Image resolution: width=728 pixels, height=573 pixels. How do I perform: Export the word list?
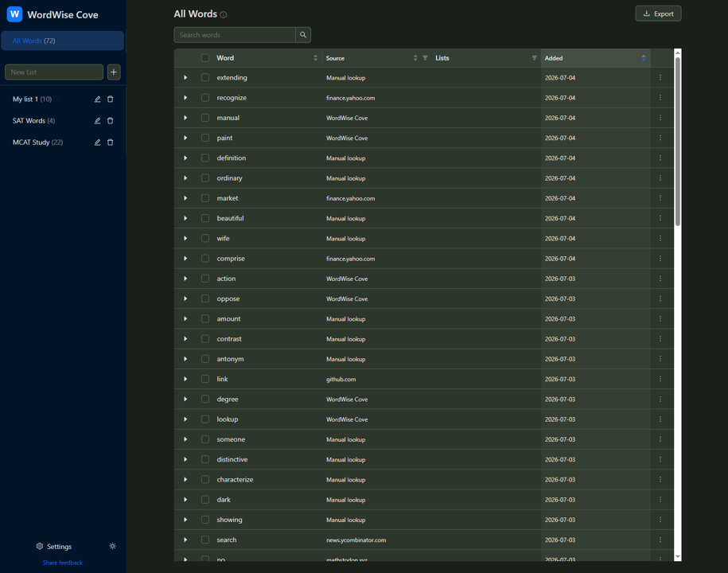(x=658, y=14)
